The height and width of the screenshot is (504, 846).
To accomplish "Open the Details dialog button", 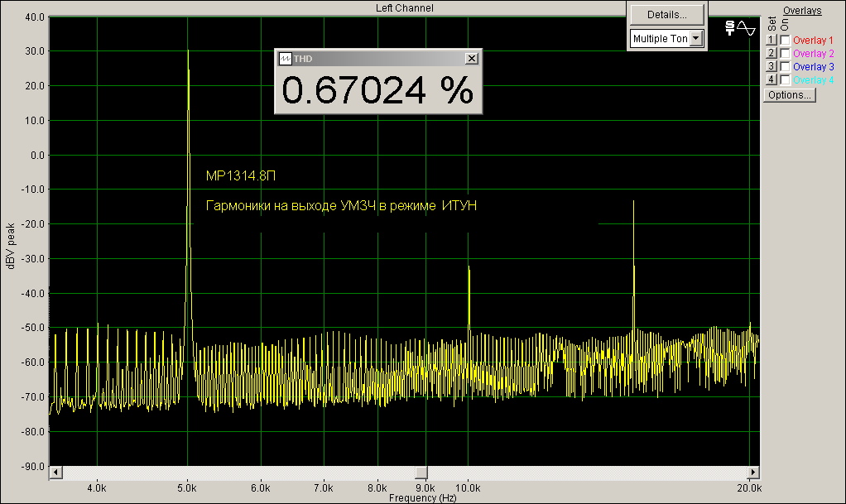I will coord(666,14).
